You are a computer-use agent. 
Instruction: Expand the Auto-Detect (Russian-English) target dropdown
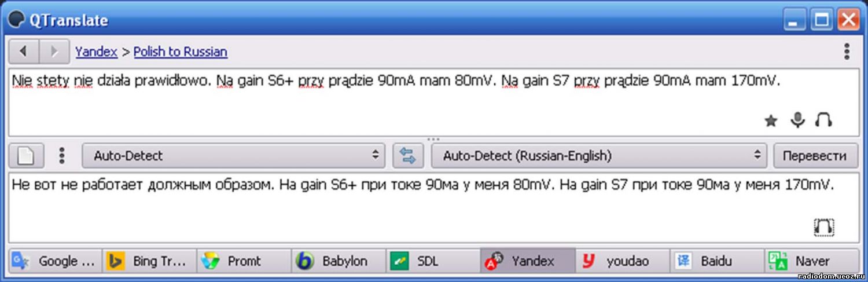point(599,156)
